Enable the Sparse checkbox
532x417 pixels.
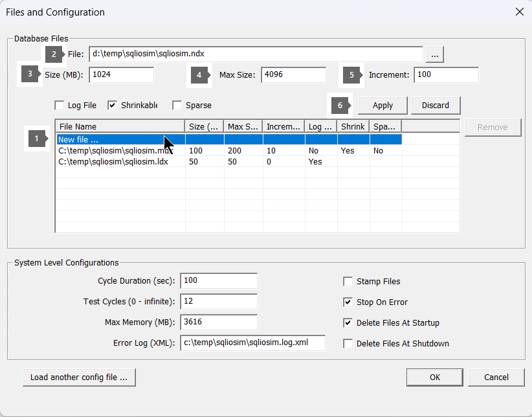coord(177,106)
